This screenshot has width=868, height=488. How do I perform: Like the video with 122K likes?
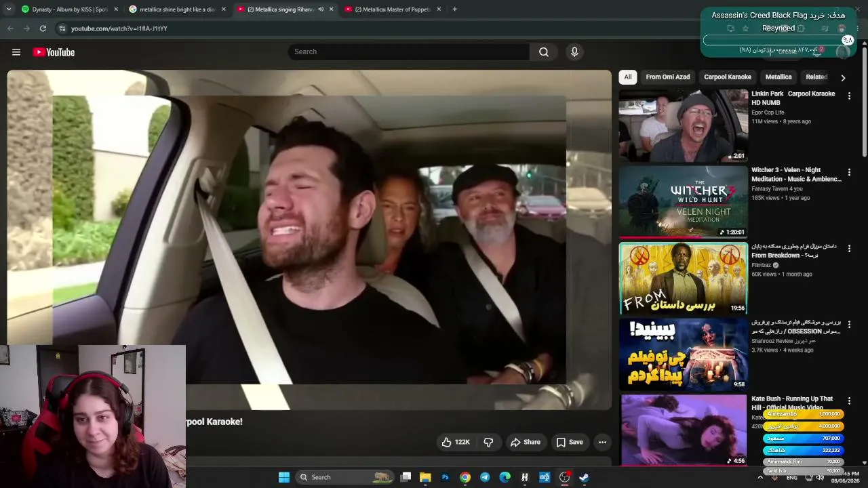(456, 442)
